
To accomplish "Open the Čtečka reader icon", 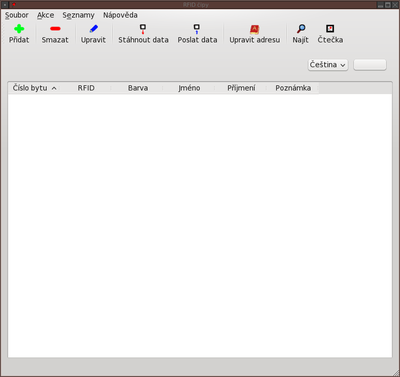I will [x=330, y=29].
